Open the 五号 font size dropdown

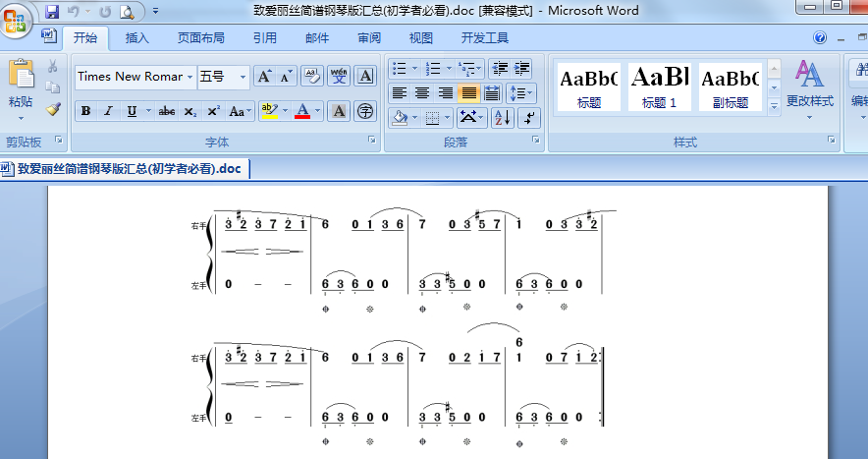click(x=243, y=77)
